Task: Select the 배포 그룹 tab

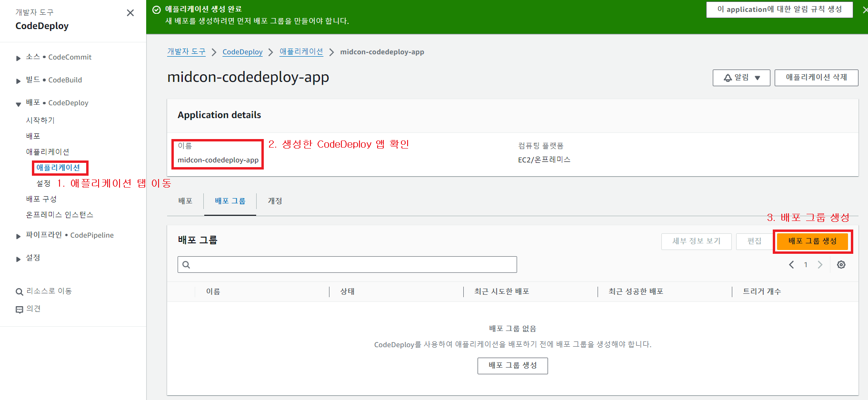Action: click(230, 201)
